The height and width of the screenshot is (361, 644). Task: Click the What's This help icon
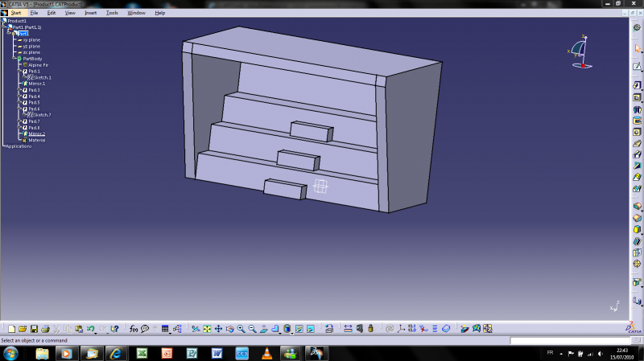(x=114, y=329)
